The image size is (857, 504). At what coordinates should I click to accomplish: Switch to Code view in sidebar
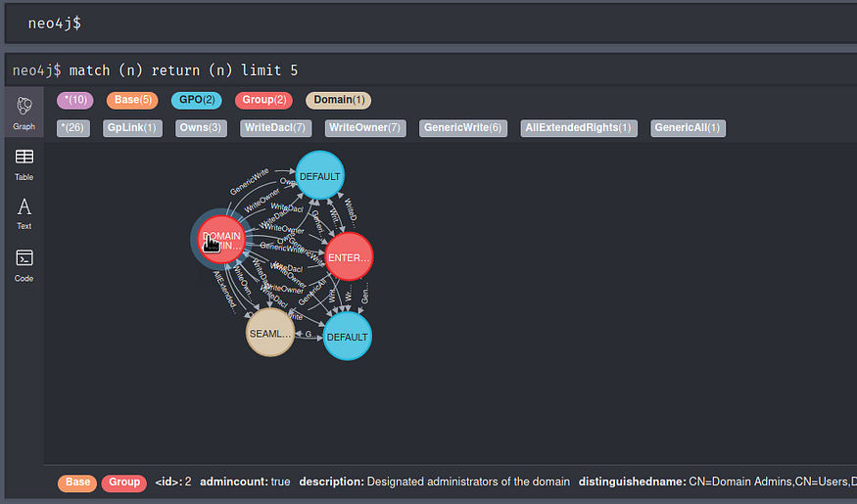[24, 265]
